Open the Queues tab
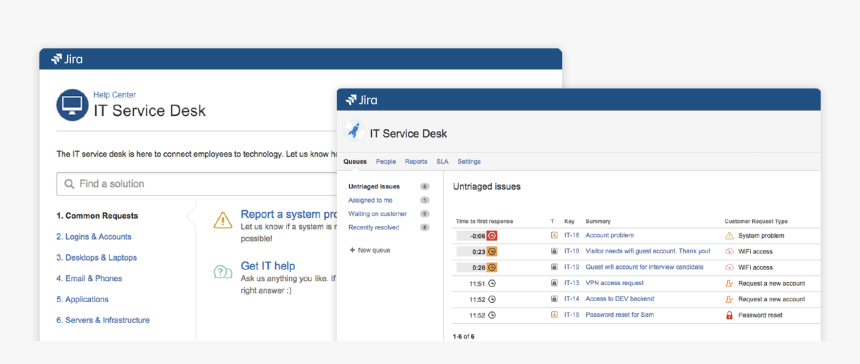 [355, 162]
